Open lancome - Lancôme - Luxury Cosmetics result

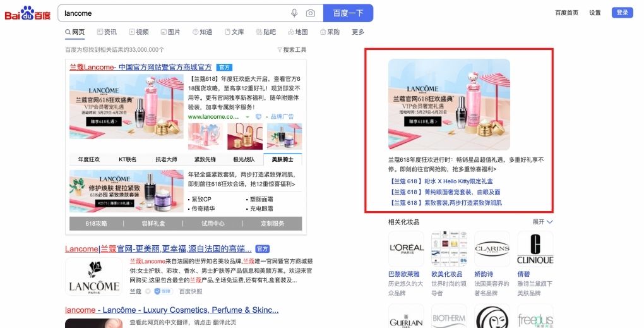172,310
